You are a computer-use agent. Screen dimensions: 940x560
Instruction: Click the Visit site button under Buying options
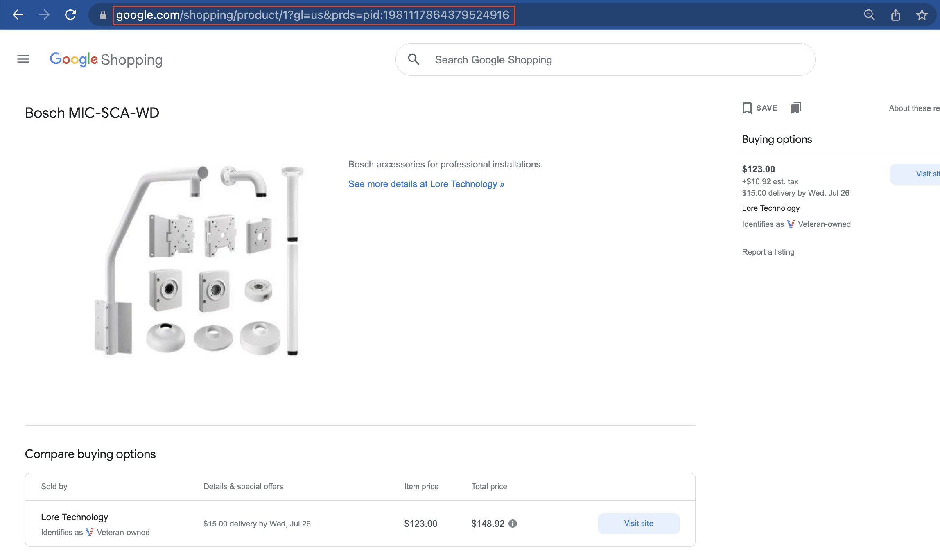[926, 174]
